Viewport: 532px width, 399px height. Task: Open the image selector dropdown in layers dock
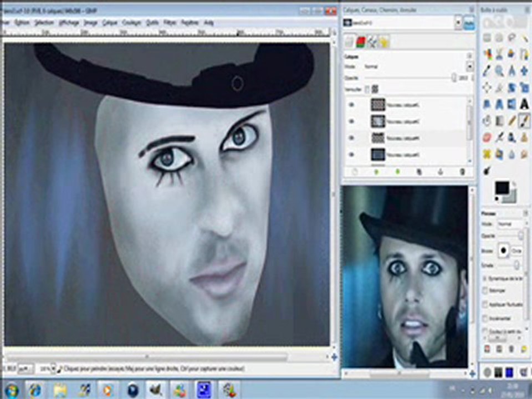pos(458,23)
